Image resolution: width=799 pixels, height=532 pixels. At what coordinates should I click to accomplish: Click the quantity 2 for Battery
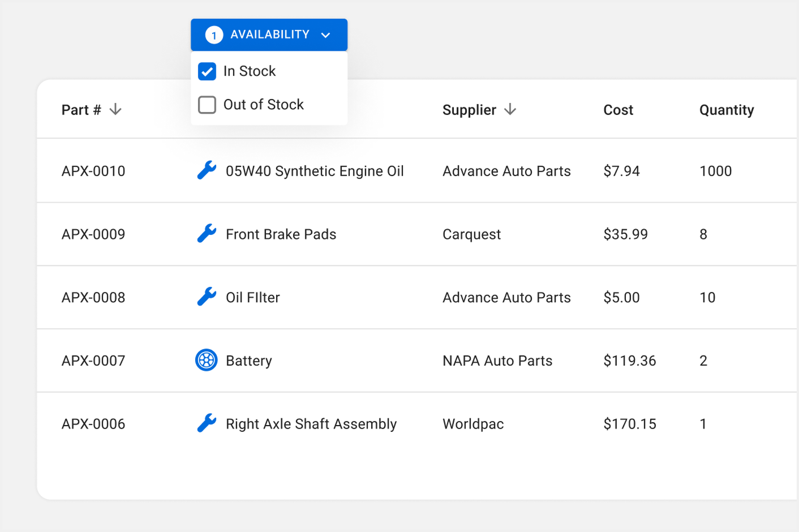pos(703,361)
